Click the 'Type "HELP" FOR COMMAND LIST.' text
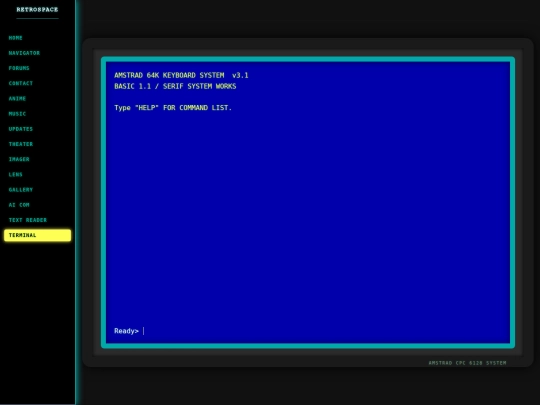Image resolution: width=540 pixels, height=405 pixels. pyautogui.click(x=173, y=108)
